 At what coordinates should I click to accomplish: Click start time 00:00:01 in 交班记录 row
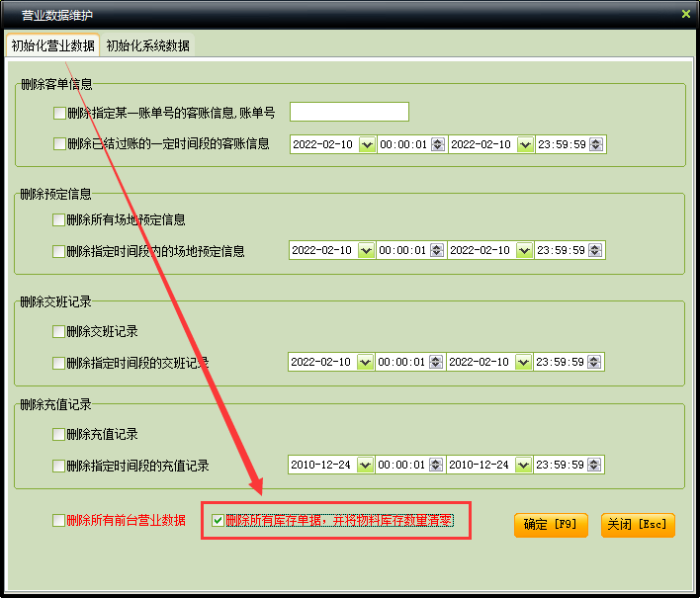click(401, 362)
